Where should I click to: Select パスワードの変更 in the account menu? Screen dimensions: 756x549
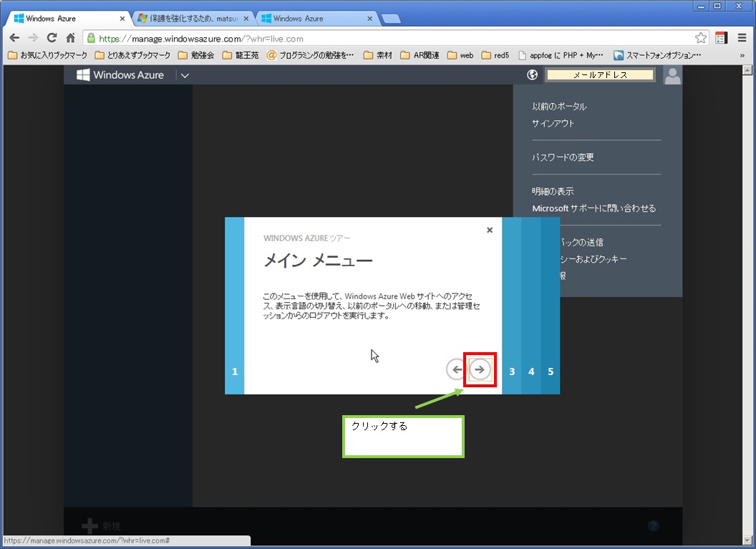563,157
